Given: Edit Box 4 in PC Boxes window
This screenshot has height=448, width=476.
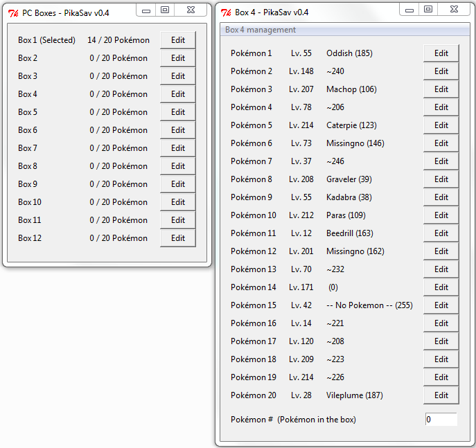Looking at the screenshot, I should pos(178,94).
